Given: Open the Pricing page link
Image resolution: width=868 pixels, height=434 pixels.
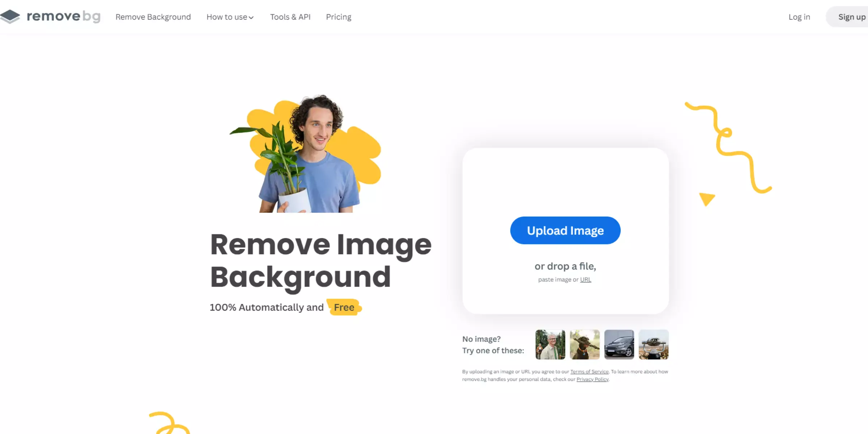Looking at the screenshot, I should click(339, 17).
